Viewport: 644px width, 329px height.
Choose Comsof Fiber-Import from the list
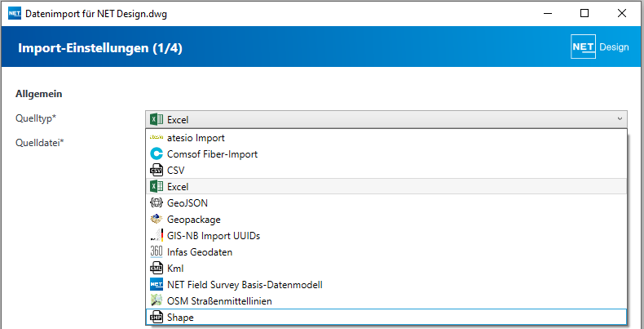[386, 153]
